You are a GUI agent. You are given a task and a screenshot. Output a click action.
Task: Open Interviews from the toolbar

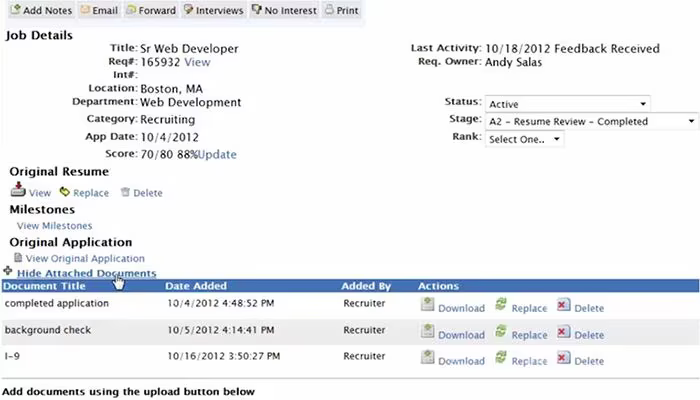213,10
